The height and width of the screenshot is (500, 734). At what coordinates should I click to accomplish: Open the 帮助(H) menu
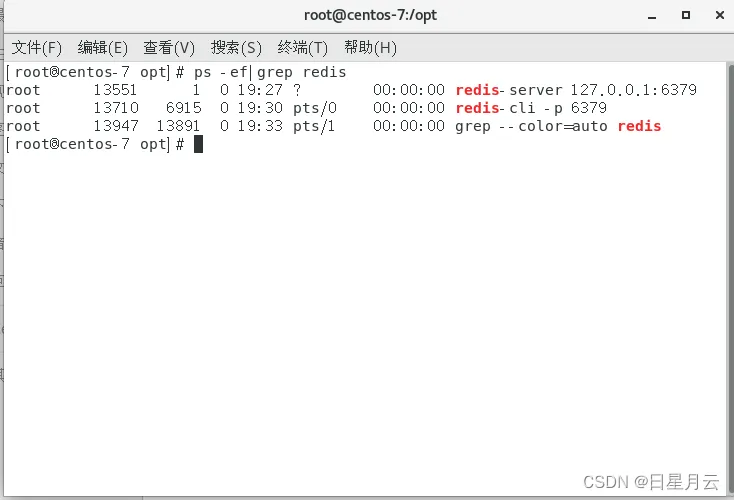(370, 48)
